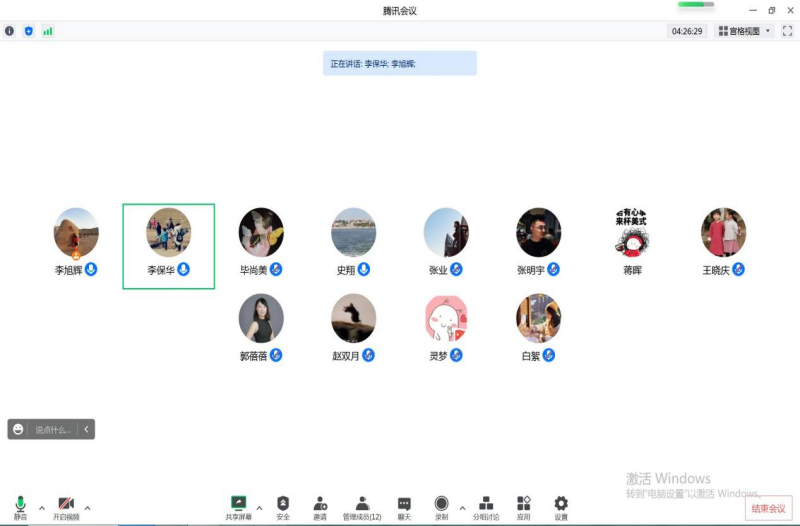Check the green network signal icon
Image resolution: width=800 pixels, height=526 pixels.
47,31
